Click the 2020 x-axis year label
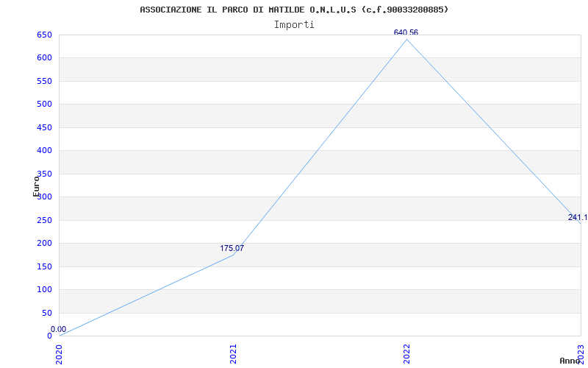The height and width of the screenshot is (368, 588). [60, 354]
